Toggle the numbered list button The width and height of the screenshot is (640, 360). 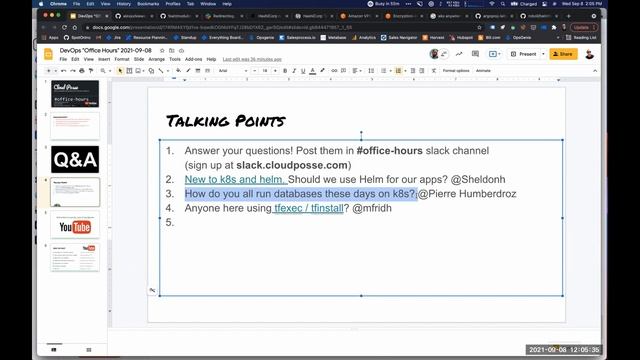[x=398, y=71]
